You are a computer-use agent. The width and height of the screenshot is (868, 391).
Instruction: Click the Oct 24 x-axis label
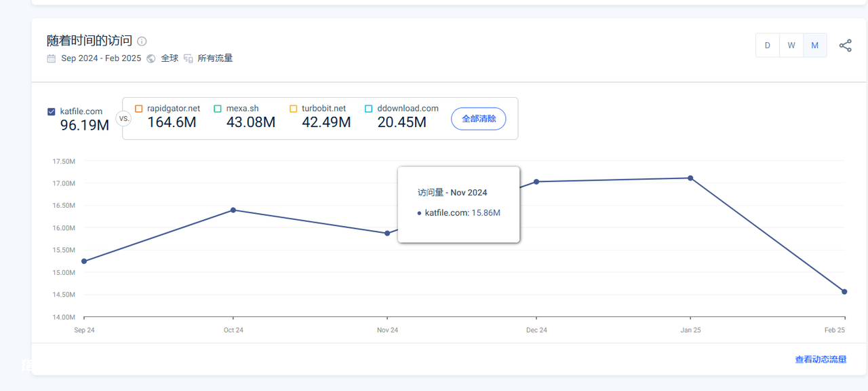233,331
